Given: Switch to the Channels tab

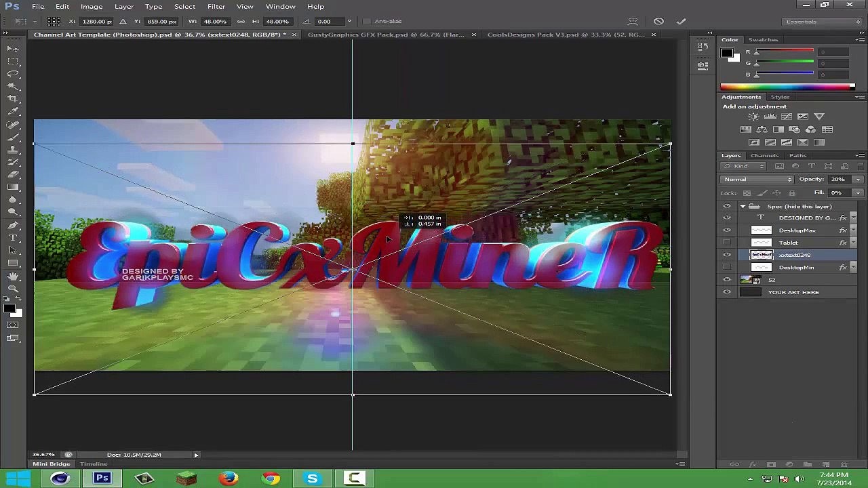Looking at the screenshot, I should pos(764,156).
